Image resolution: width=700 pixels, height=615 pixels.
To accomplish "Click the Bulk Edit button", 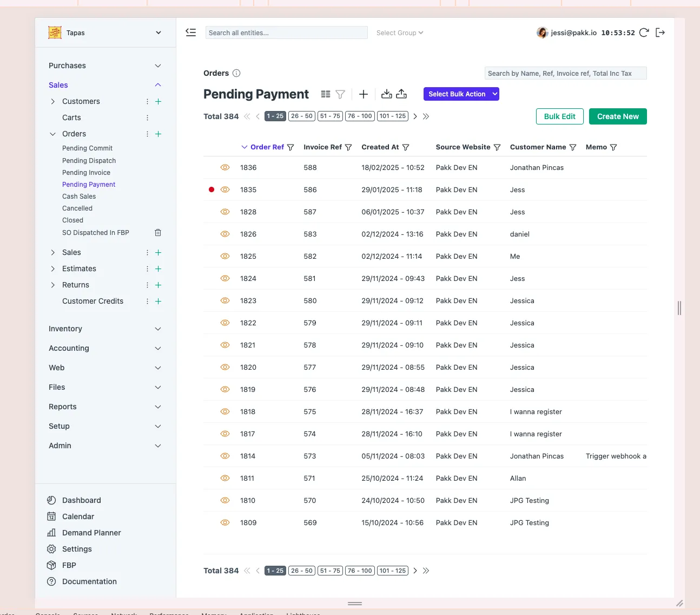I will [559, 116].
